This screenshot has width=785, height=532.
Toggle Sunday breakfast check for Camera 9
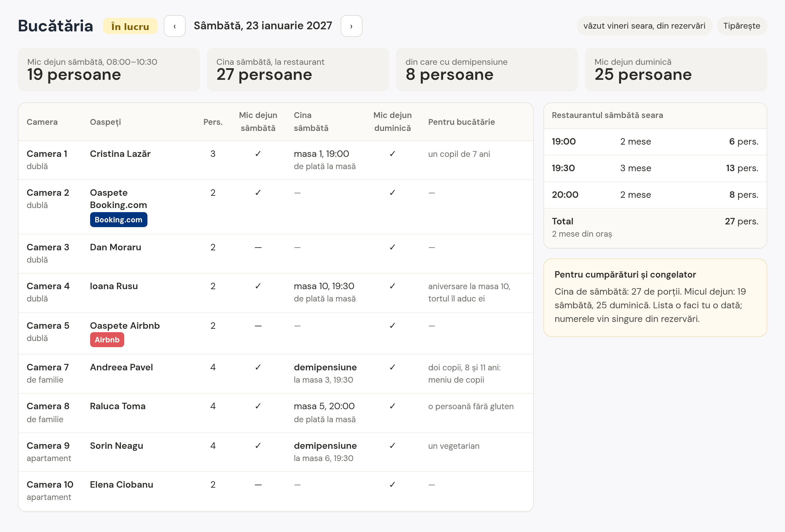392,446
